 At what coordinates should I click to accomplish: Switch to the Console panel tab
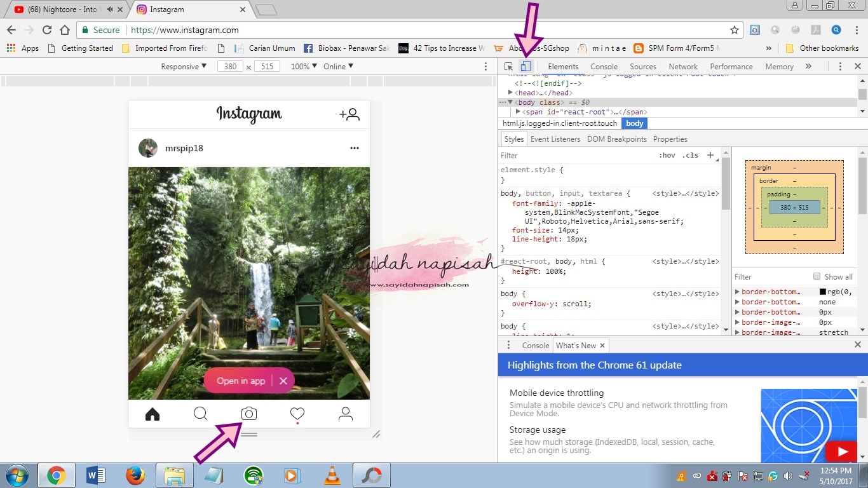(604, 66)
